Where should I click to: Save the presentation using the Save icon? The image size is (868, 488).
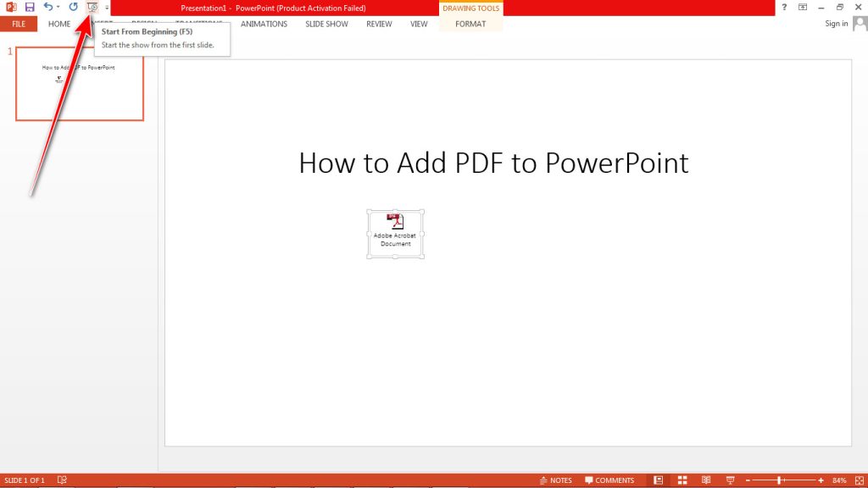pyautogui.click(x=30, y=7)
